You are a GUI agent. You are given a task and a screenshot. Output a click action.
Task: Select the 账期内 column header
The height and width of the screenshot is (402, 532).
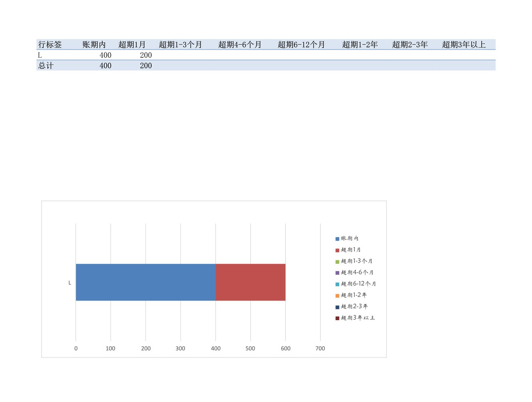point(94,44)
